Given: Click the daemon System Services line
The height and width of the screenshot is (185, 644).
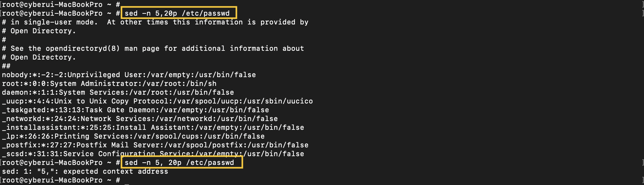Looking at the screenshot, I should (x=118, y=92).
